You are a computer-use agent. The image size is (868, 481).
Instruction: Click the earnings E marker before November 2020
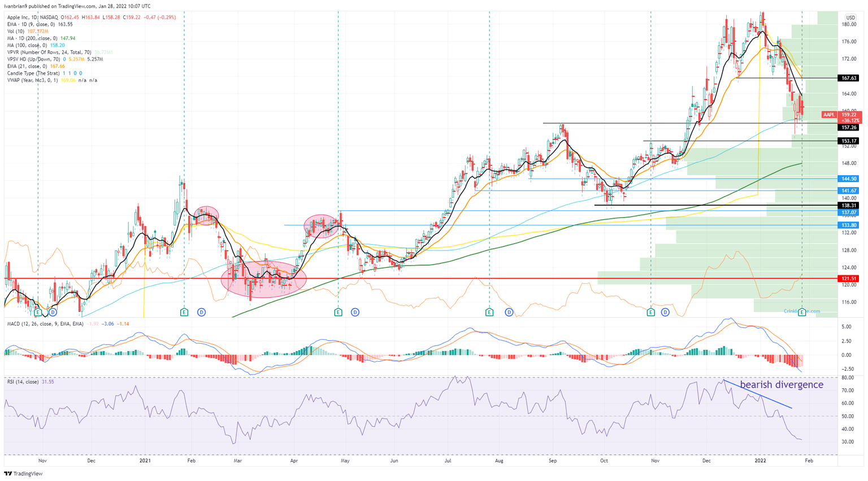tap(38, 312)
